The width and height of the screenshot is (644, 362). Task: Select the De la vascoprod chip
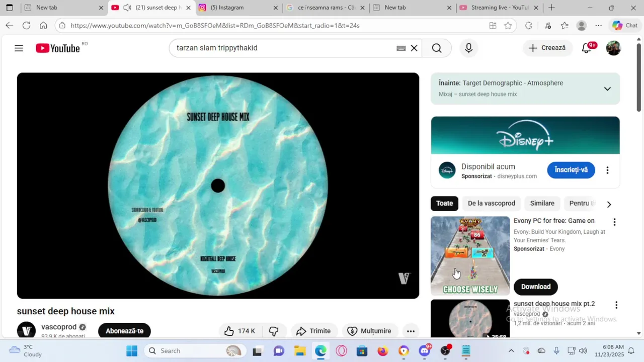[x=492, y=204]
